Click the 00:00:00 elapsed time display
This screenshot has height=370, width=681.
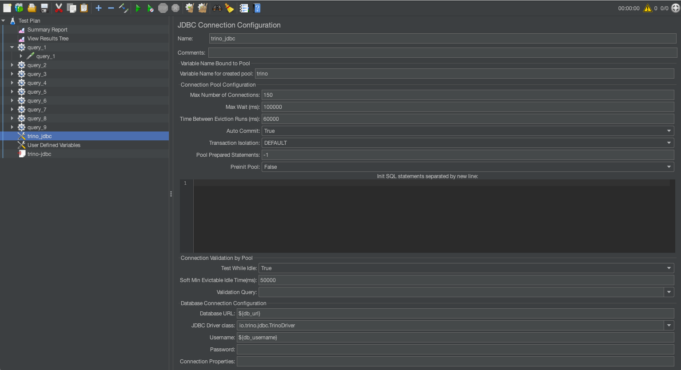[628, 8]
